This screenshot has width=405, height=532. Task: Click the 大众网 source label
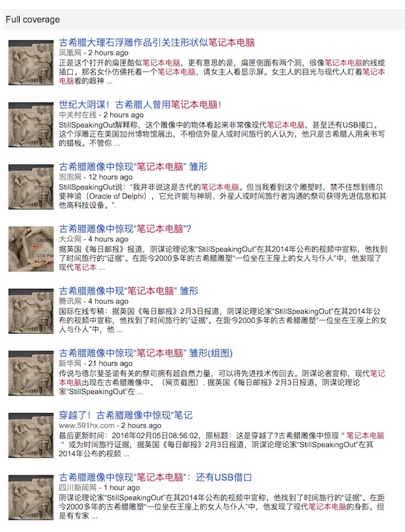coord(70,239)
